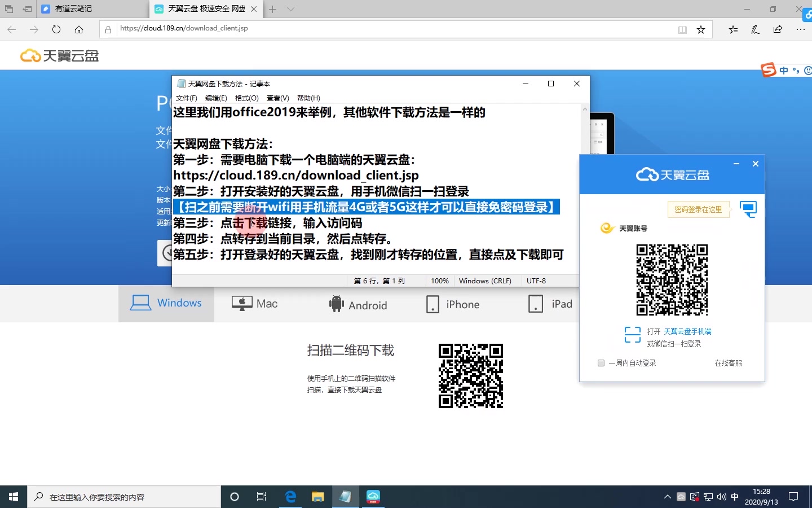Expand the tab preview chevron

290,9
